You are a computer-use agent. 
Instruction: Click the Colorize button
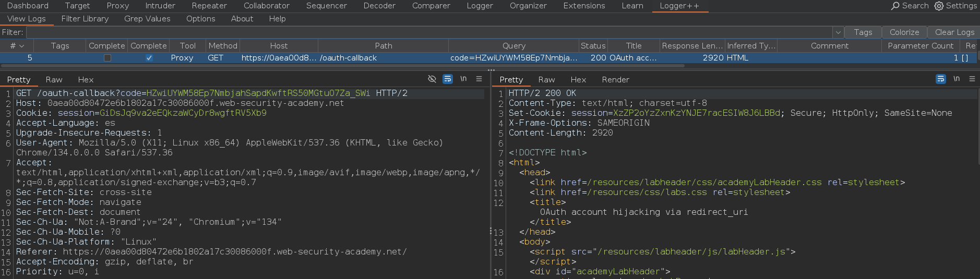tap(904, 32)
